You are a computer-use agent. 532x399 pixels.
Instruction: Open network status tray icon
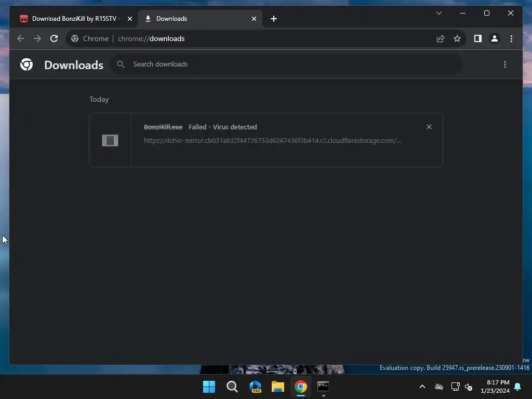[x=455, y=387]
